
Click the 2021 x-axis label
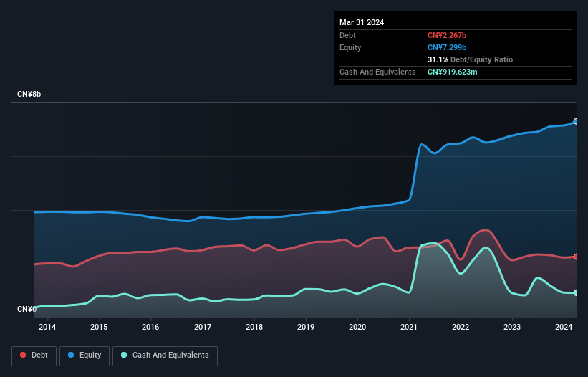(x=409, y=327)
